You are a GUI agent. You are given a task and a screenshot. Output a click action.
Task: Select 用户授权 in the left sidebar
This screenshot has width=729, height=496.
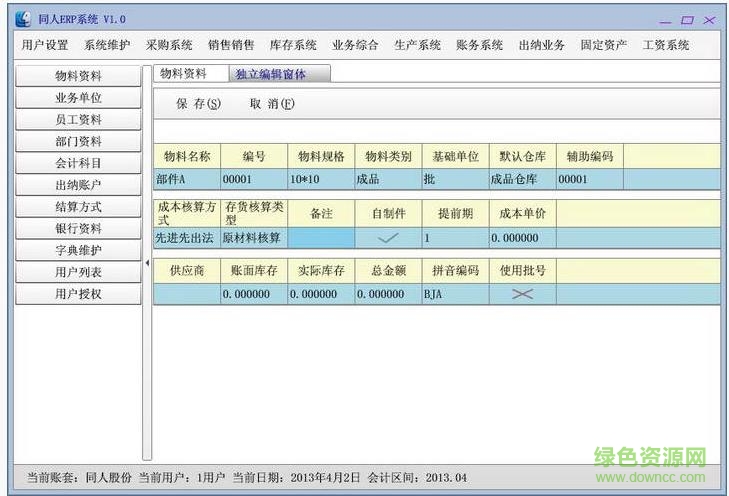coord(78,294)
